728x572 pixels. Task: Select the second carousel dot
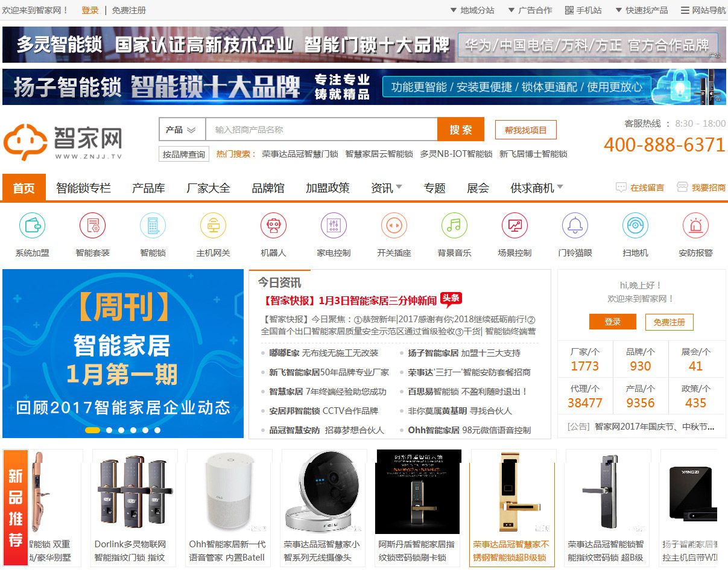coord(109,430)
